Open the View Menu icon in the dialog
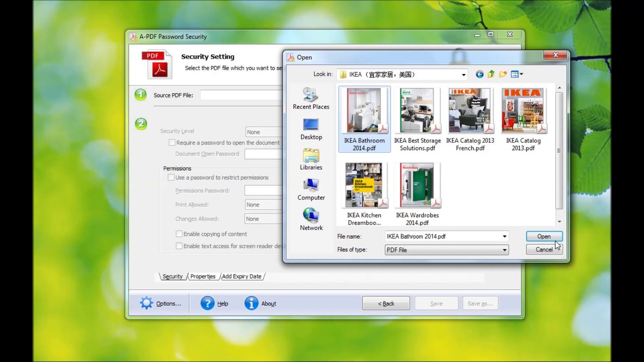The image size is (644, 362). (x=517, y=74)
